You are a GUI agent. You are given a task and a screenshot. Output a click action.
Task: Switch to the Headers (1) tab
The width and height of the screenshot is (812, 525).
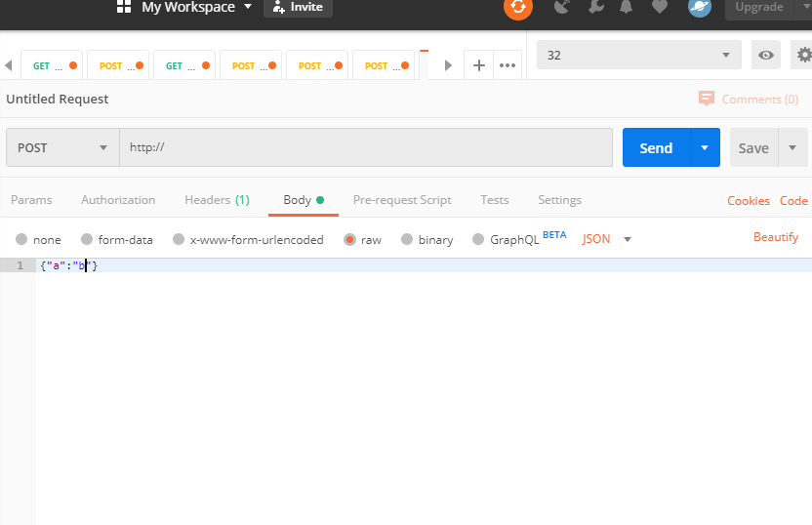coord(217,200)
